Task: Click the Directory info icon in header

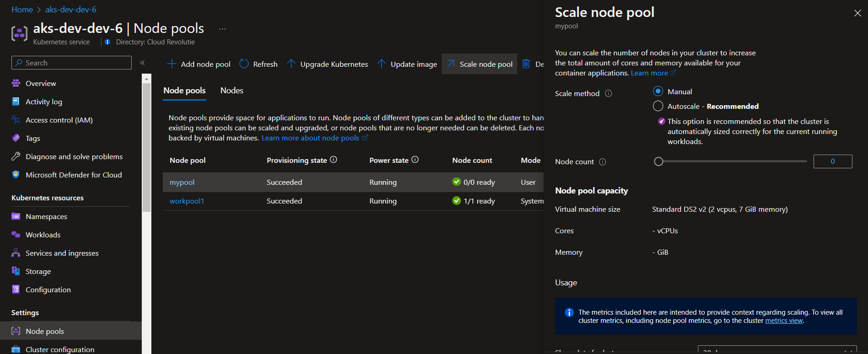Action: [x=107, y=42]
